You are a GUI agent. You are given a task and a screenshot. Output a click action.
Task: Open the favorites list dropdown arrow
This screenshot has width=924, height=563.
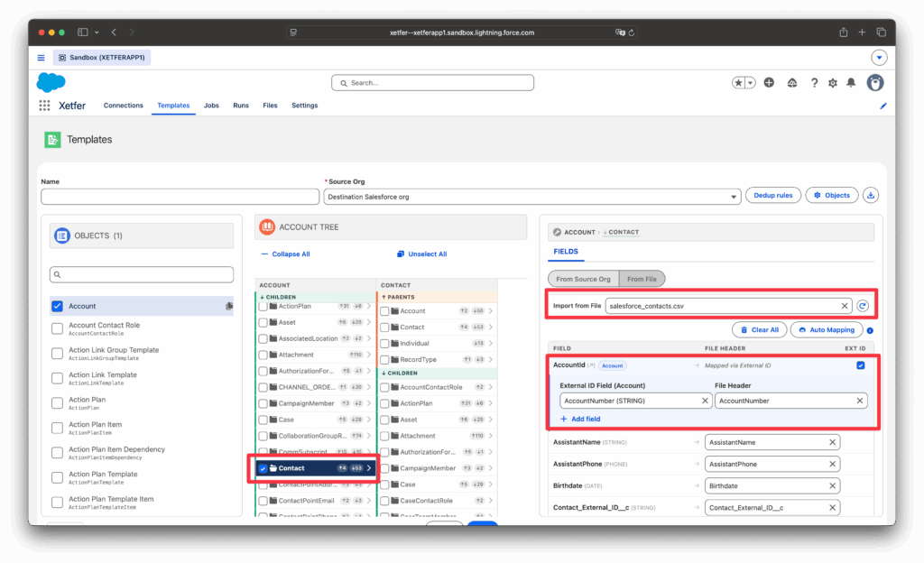click(750, 83)
